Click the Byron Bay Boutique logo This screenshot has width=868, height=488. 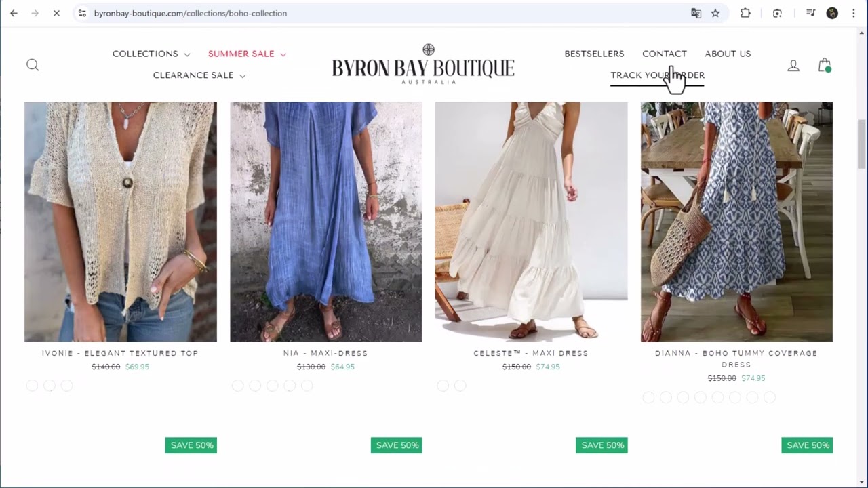coord(423,64)
